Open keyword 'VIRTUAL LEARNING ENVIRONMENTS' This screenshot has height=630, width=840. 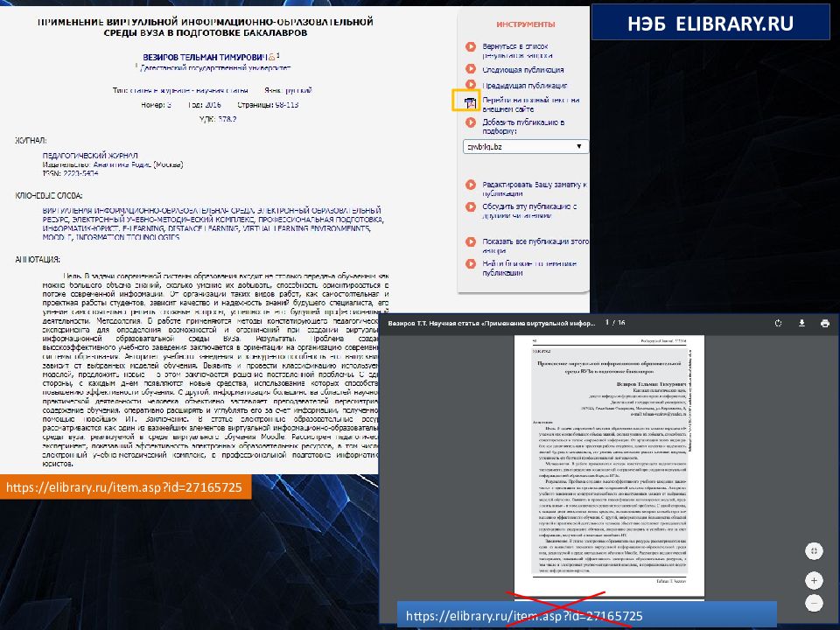[x=306, y=228]
